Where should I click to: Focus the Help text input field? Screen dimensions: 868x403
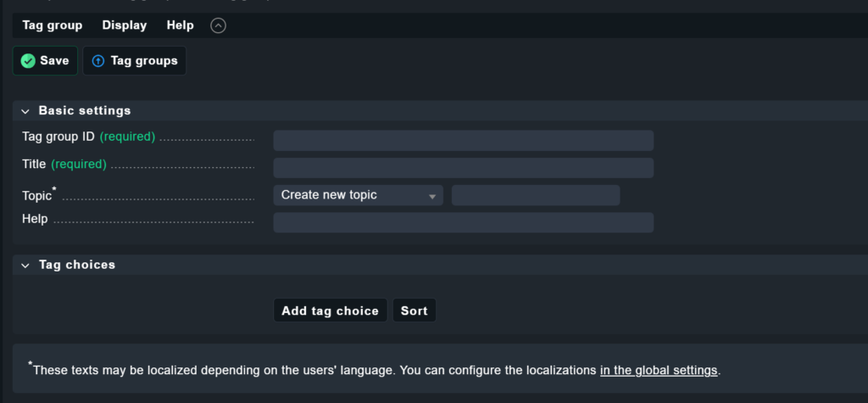[x=463, y=222]
